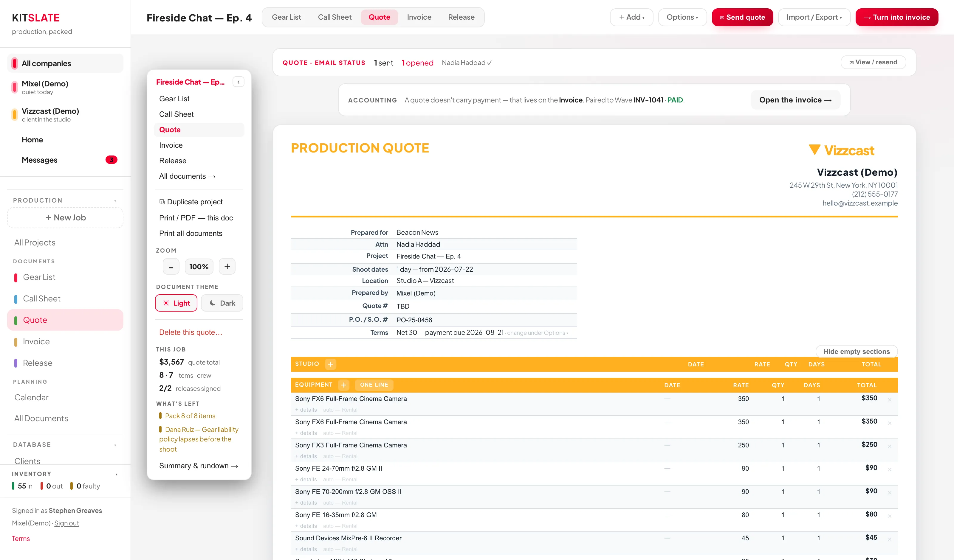Image resolution: width=954 pixels, height=560 pixels.
Task: Open Summary & rundown link
Action: coord(198,466)
